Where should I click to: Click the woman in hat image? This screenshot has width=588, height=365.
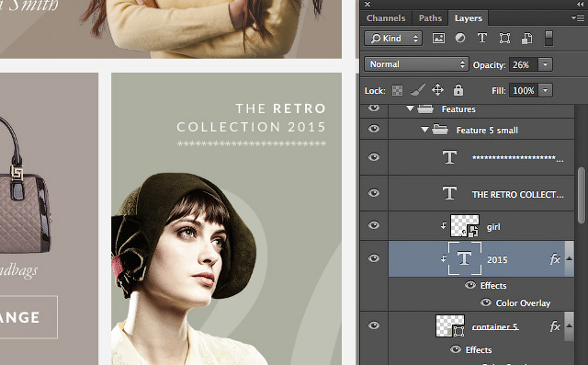pyautogui.click(x=187, y=268)
